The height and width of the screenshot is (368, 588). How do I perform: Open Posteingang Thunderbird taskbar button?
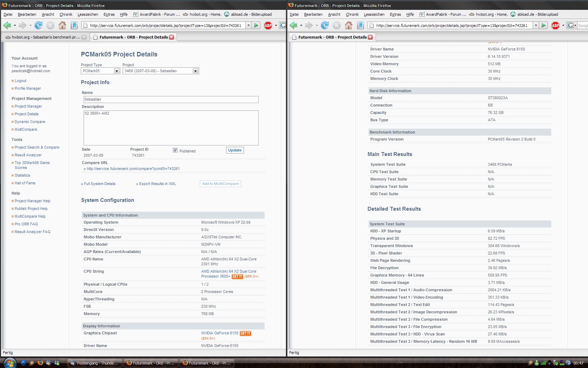[x=94, y=363]
